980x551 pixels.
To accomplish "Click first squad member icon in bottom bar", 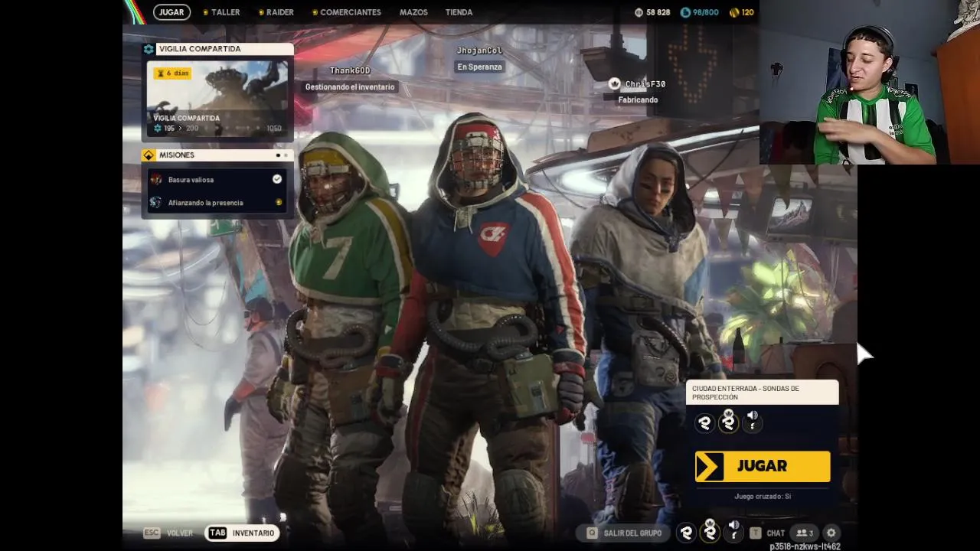I will click(686, 533).
